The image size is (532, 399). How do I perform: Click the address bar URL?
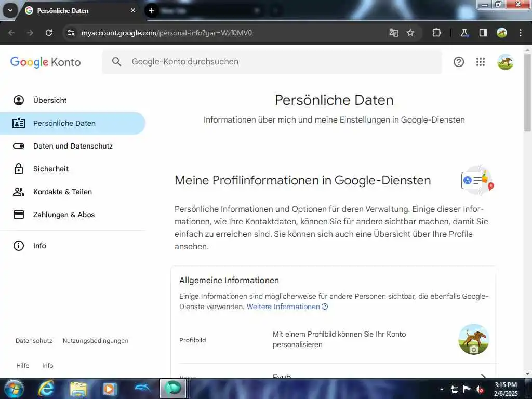click(167, 33)
